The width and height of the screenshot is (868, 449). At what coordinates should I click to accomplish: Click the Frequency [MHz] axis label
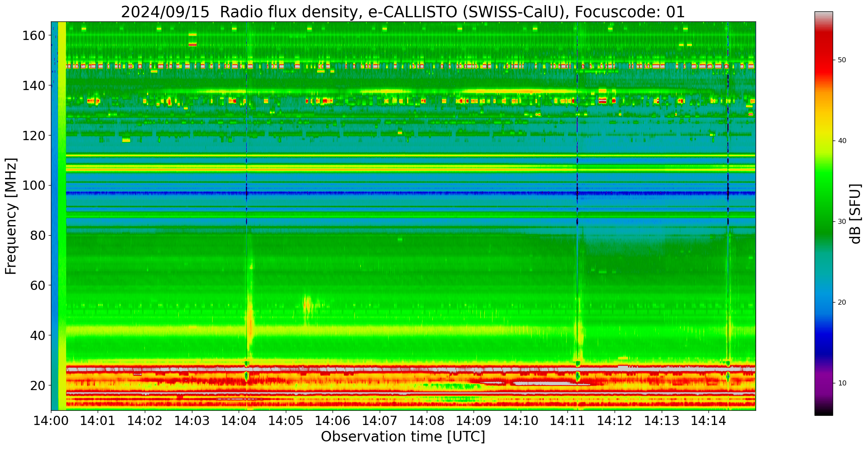click(11, 216)
